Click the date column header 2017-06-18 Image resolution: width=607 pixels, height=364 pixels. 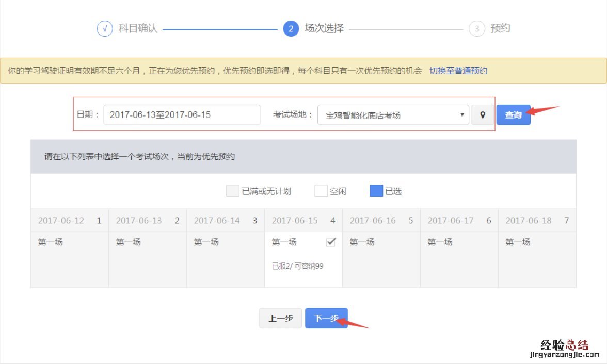(529, 220)
